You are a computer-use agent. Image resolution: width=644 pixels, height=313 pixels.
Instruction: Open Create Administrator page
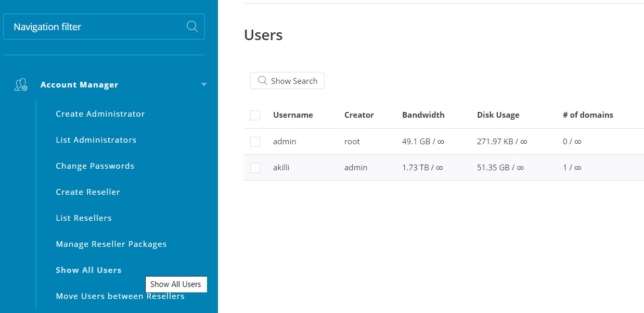coord(100,114)
